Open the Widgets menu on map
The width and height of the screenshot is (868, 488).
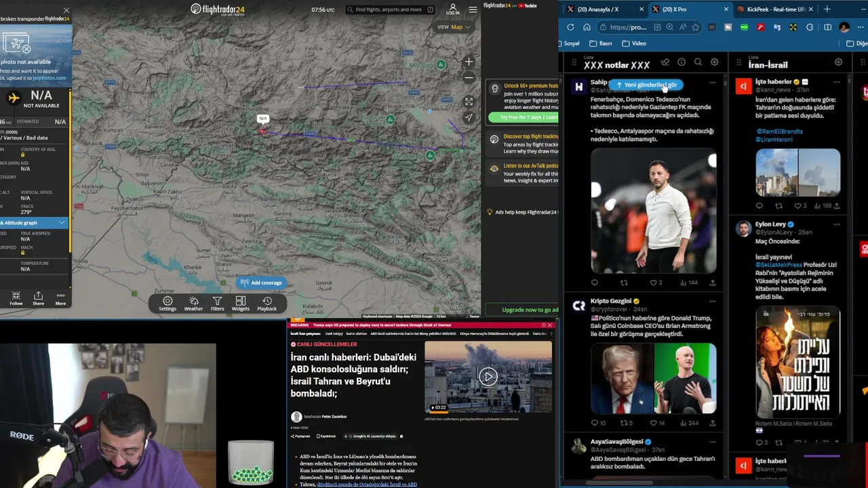point(241,304)
